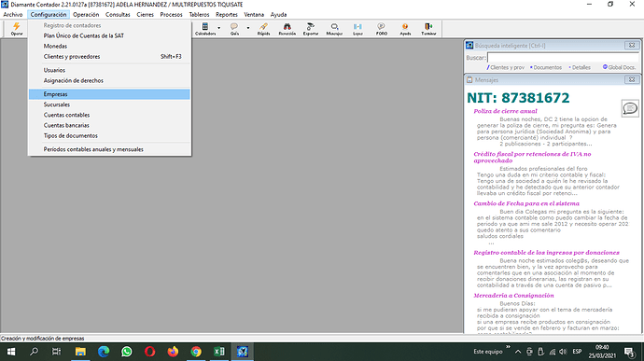Open the Tableros menu
Image resolution: width=644 pixels, height=361 pixels.
point(199,14)
